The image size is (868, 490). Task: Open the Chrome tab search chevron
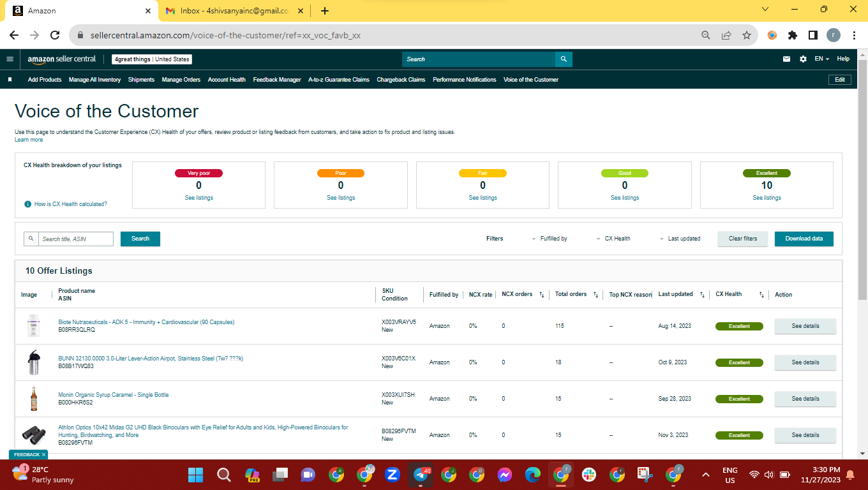(765, 10)
